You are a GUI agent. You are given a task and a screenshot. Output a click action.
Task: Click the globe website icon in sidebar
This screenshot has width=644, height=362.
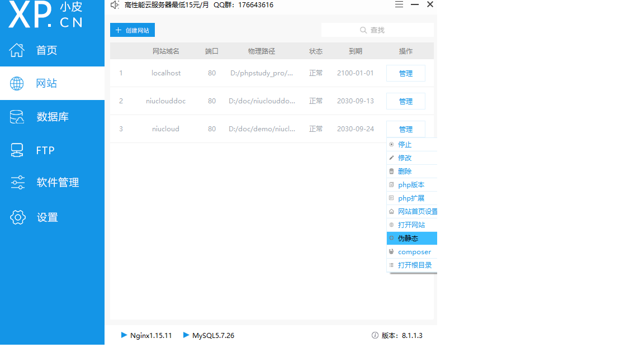pos(17,84)
